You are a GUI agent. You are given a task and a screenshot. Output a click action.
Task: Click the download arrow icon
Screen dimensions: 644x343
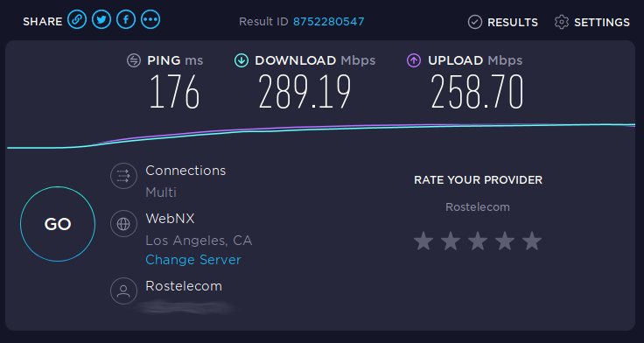[x=241, y=60]
